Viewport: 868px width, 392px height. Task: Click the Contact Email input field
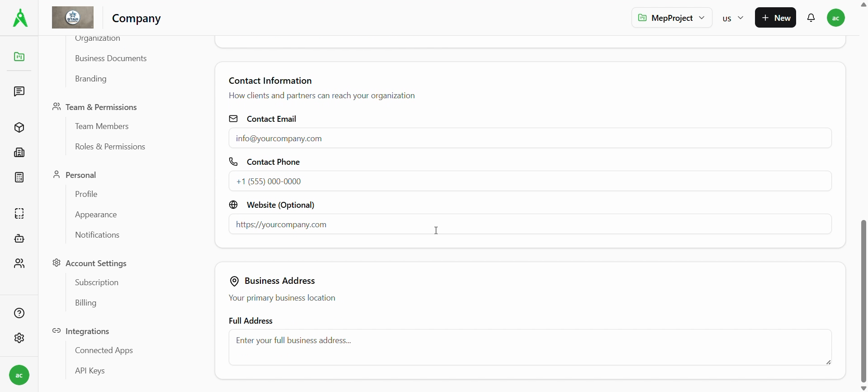tap(530, 138)
